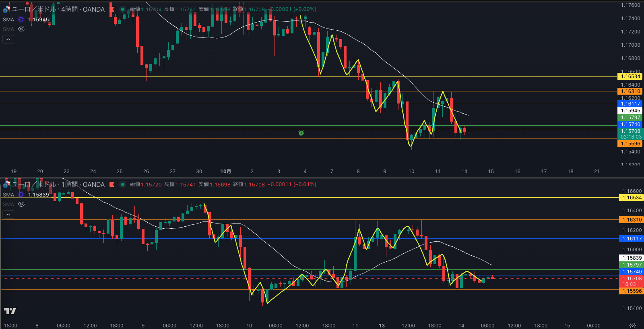The width and height of the screenshot is (644, 329).
Task: Show the hidden SMA on the 1-hour chart
Action: click(x=21, y=204)
